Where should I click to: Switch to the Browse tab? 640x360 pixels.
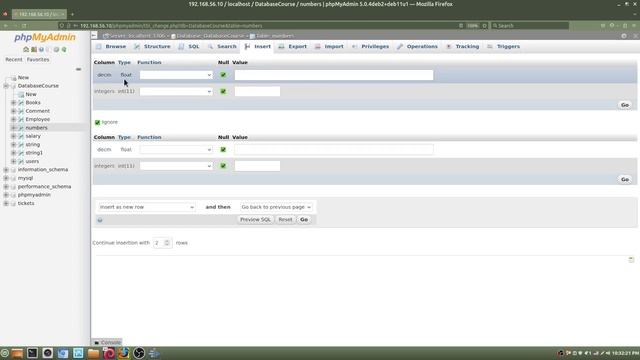(x=111, y=47)
